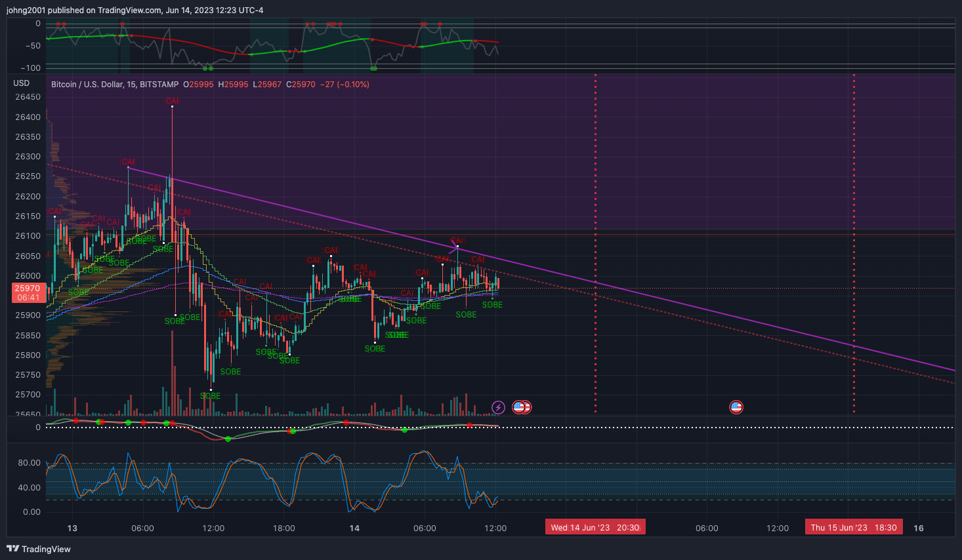Viewport: 962px width, 560px height.
Task: Click the 26400 price axis label
Action: (x=28, y=117)
